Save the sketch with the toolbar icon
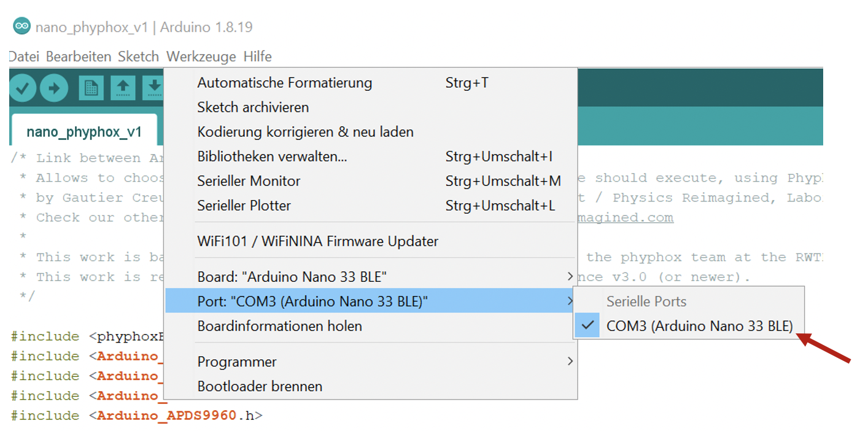This screenshot has height=431, width=868. (155, 88)
